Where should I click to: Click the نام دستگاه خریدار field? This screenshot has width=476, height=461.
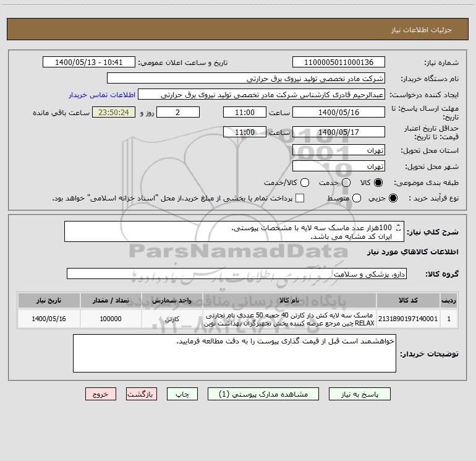246,78
